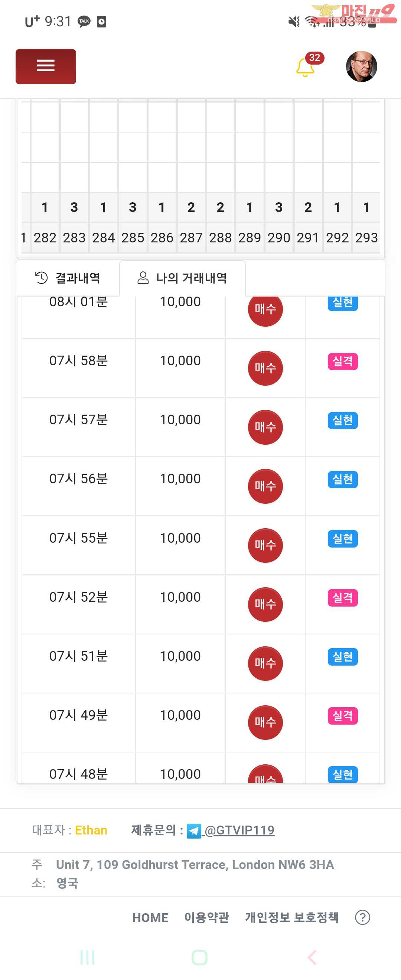
Task: Tap the 매수 badge for 07시 55분
Action: (265, 545)
